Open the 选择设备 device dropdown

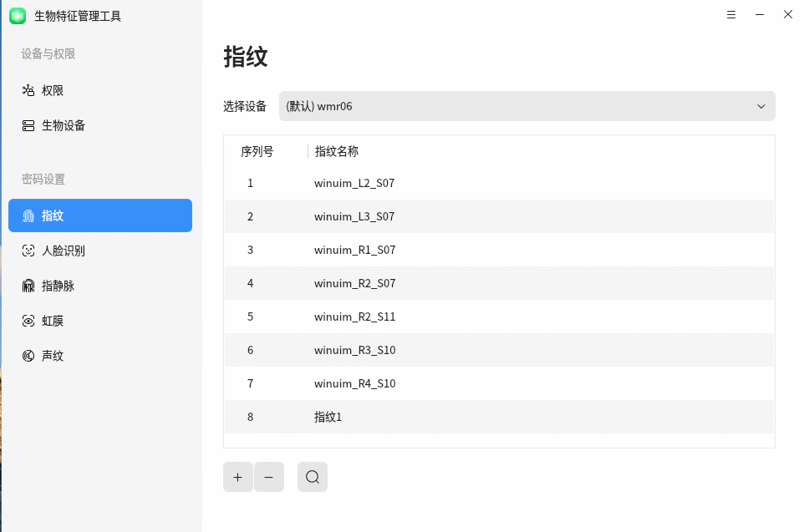click(x=527, y=106)
